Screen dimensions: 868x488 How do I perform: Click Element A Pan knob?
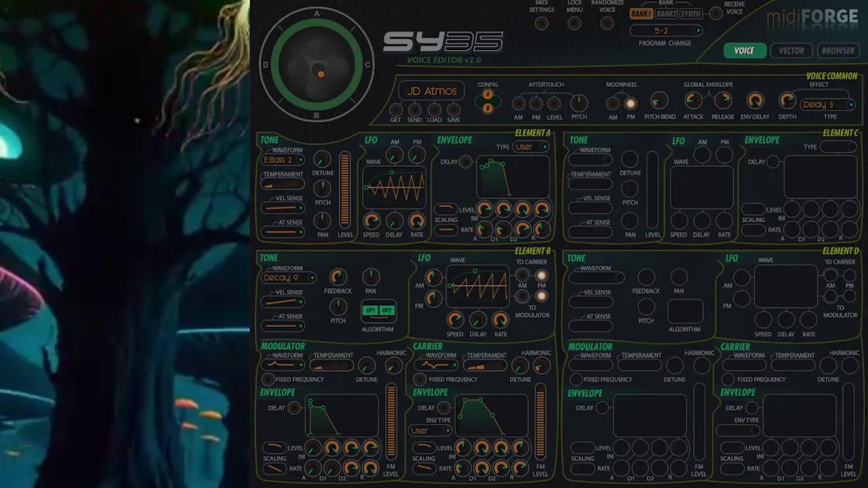click(x=323, y=220)
